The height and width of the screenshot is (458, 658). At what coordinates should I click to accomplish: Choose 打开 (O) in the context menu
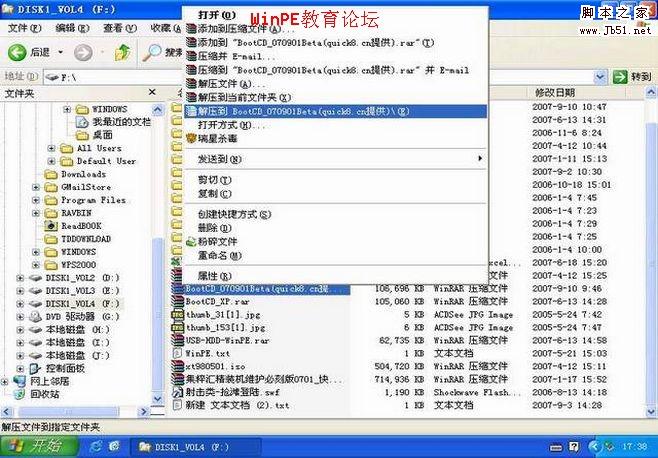click(x=336, y=15)
